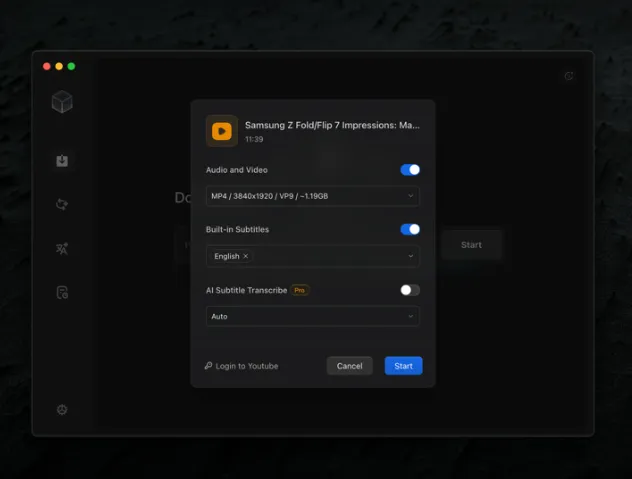Click the face icon at sidebar bottom
This screenshot has height=479, width=632.
pyautogui.click(x=62, y=409)
